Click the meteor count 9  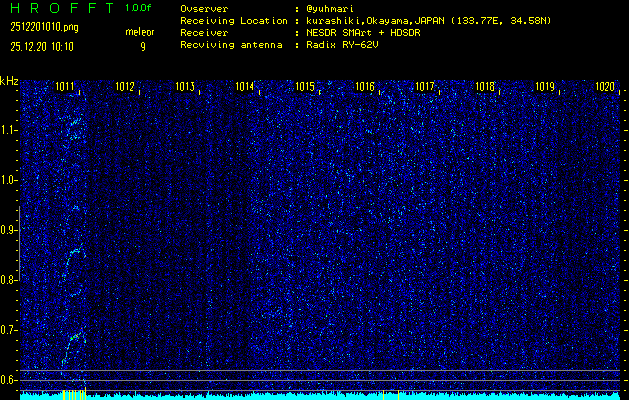143,47
